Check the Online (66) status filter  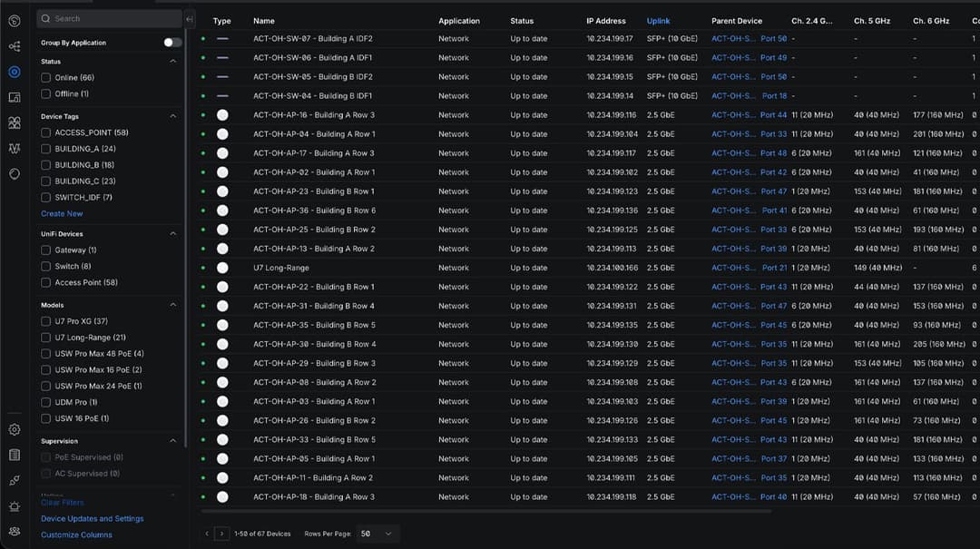coord(45,77)
